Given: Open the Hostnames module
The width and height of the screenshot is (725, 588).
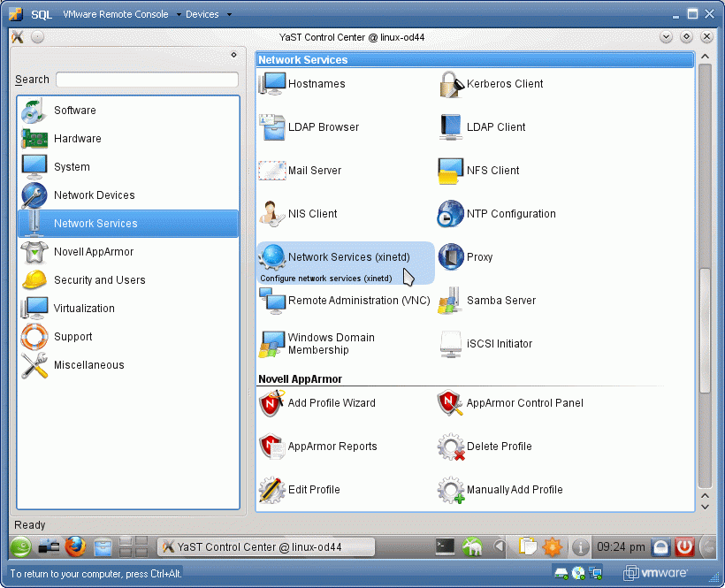Looking at the screenshot, I should pyautogui.click(x=301, y=84).
